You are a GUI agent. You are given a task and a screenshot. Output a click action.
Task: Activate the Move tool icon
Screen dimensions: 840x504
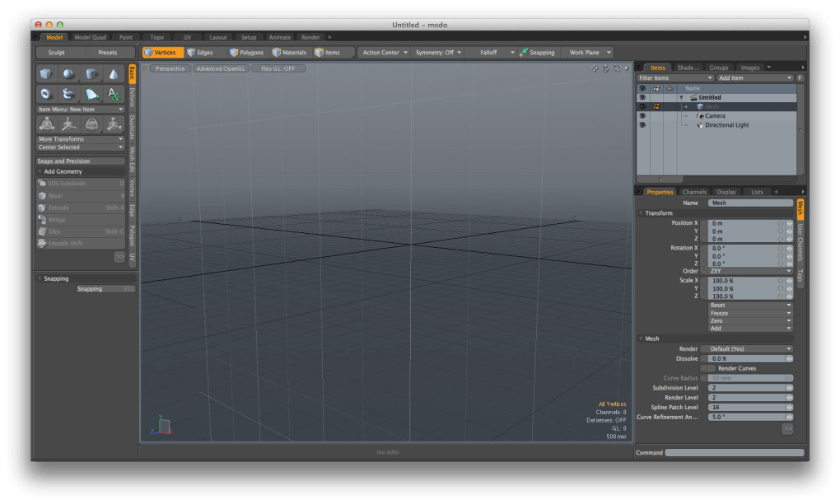tap(68, 124)
